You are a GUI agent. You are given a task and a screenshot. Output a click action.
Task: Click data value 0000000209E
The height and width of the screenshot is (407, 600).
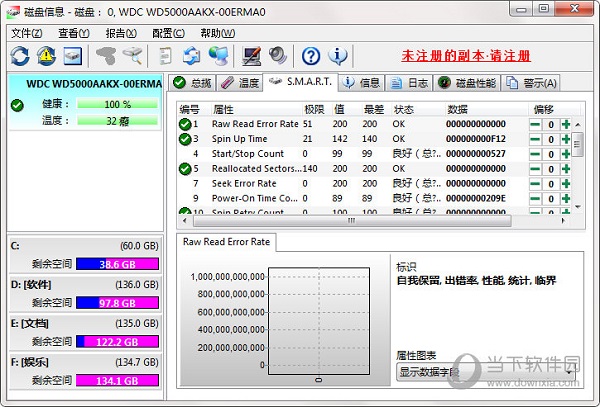click(476, 199)
